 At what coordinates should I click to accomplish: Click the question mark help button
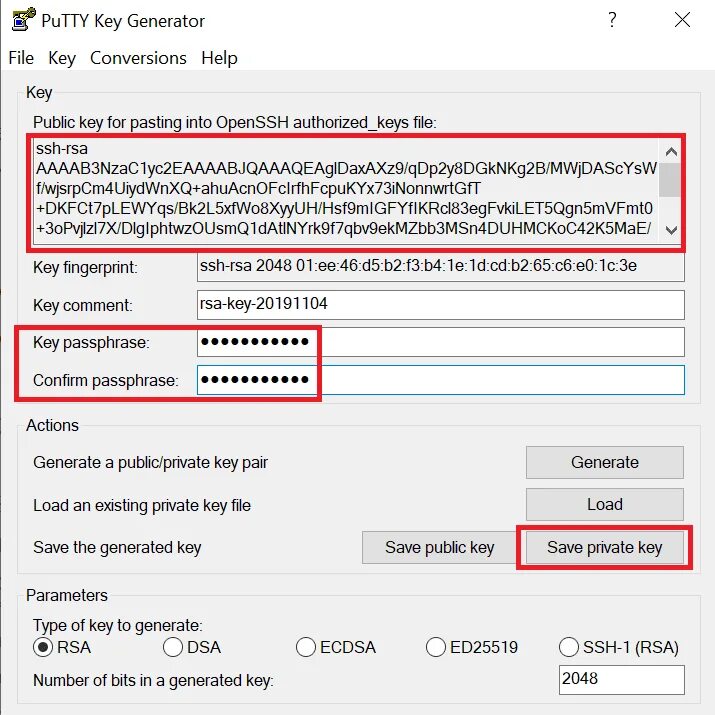tap(612, 20)
